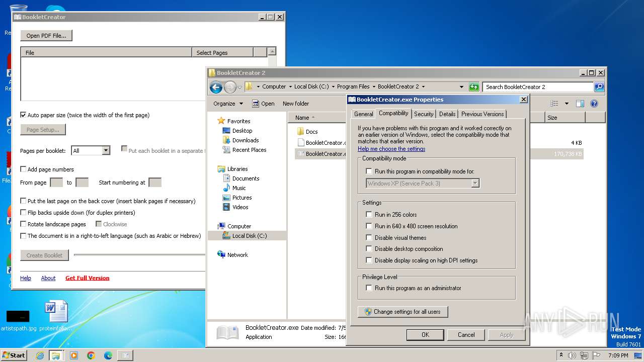Click Change settings for all users
This screenshot has height=362, width=644.
click(403, 312)
